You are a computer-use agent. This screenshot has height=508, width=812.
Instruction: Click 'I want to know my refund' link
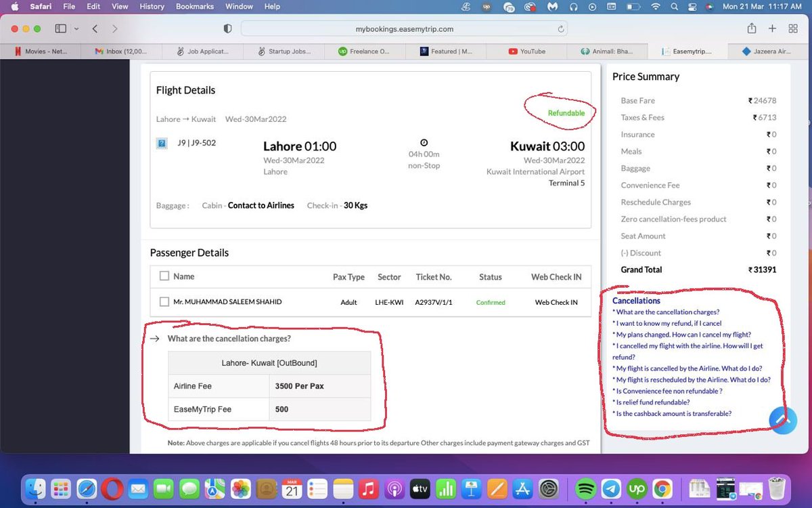click(x=667, y=323)
